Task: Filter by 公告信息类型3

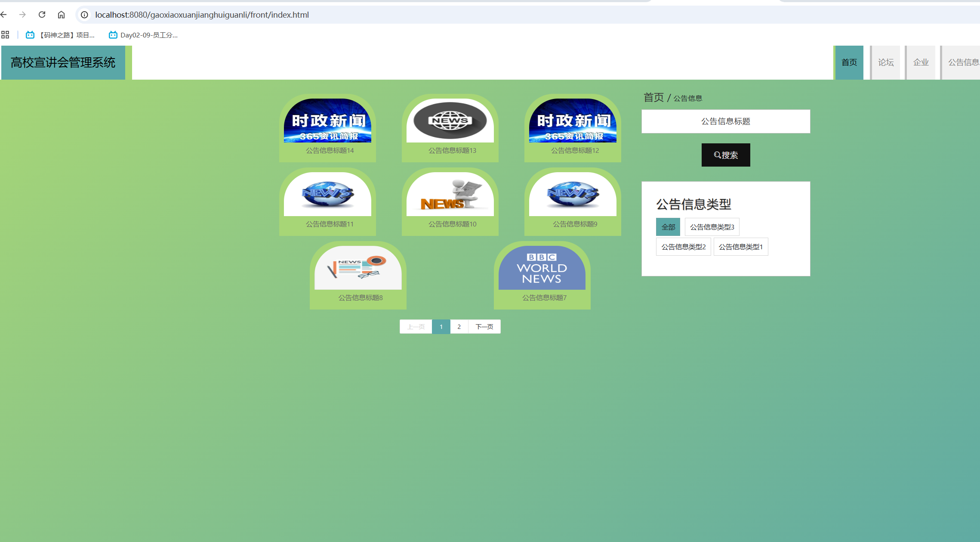Action: 712,227
